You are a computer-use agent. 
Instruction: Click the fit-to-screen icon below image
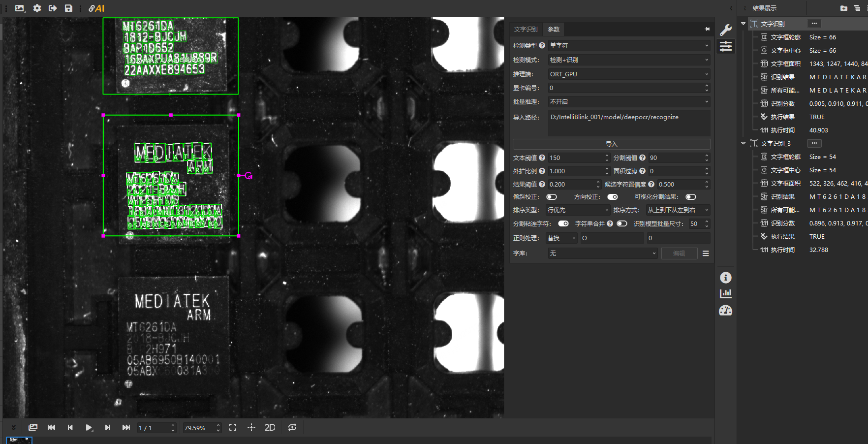233,427
